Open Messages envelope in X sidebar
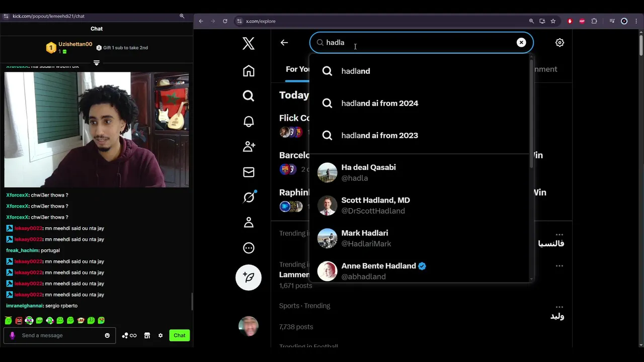 (249, 172)
